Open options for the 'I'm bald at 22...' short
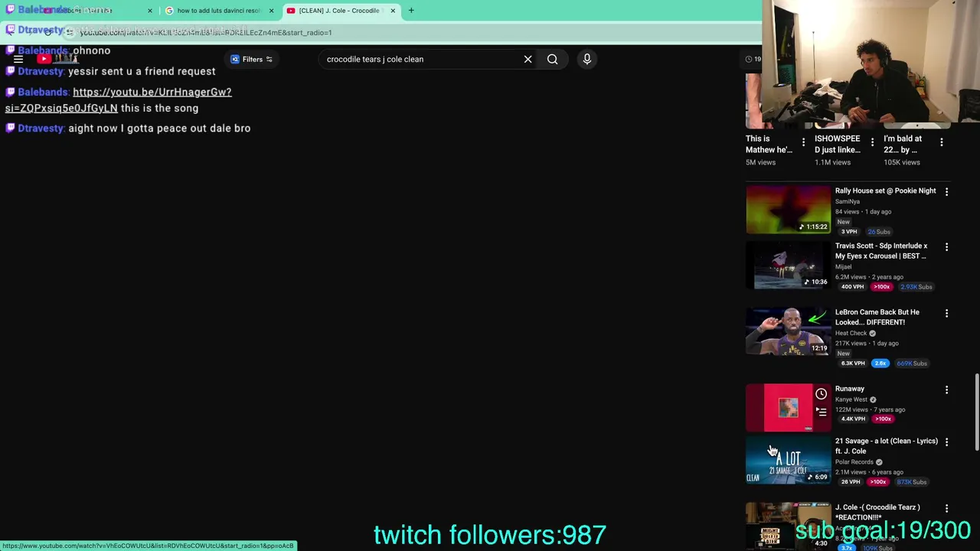The width and height of the screenshot is (980, 551). 942,142
